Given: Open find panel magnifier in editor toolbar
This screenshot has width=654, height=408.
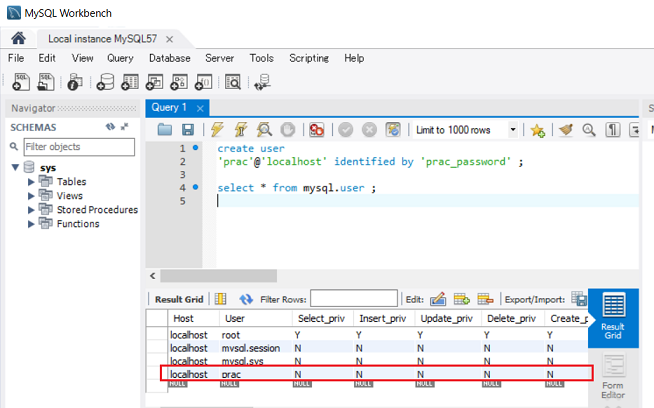Looking at the screenshot, I should [589, 130].
